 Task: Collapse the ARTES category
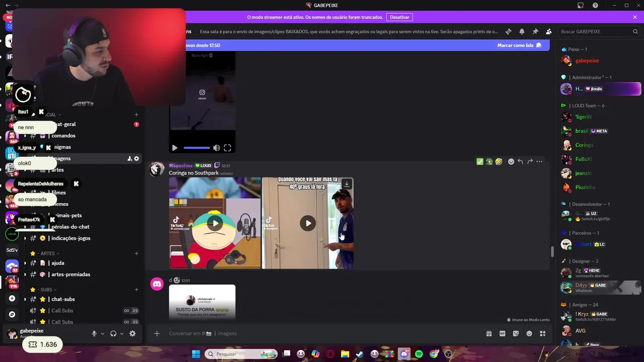tap(48, 253)
